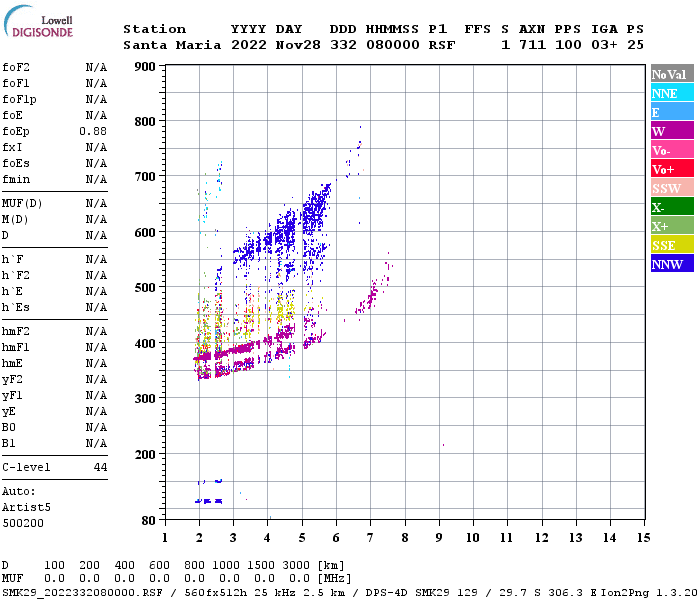Click the time value 080000
The image size is (700, 600).
coord(392,45)
